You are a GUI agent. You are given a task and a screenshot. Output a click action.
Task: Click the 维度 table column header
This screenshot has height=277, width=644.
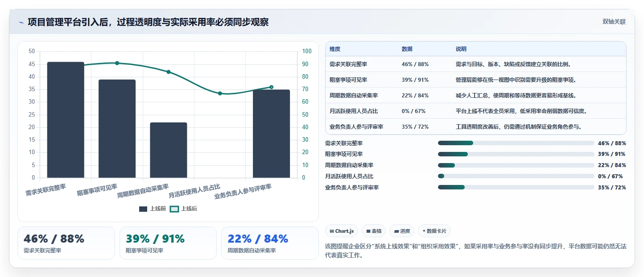(335, 49)
